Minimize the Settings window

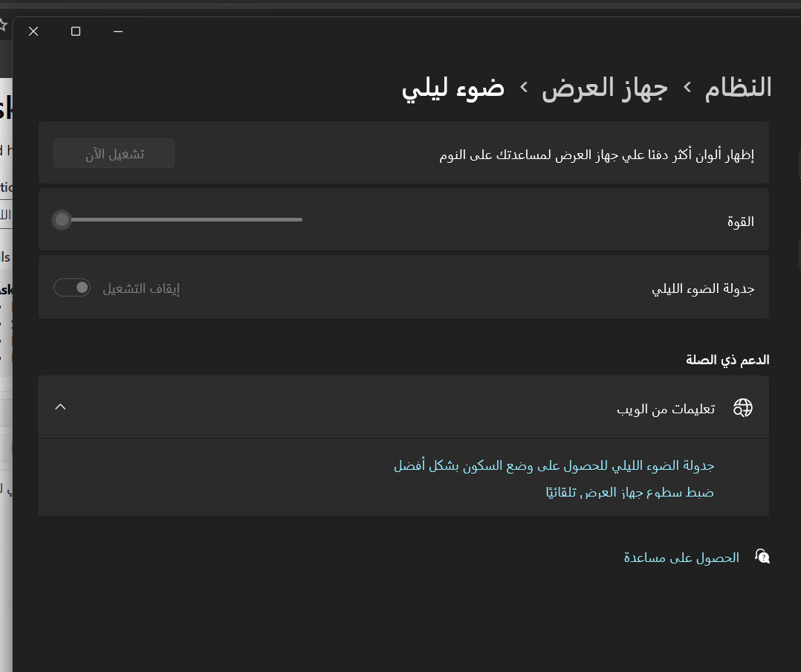(x=118, y=31)
